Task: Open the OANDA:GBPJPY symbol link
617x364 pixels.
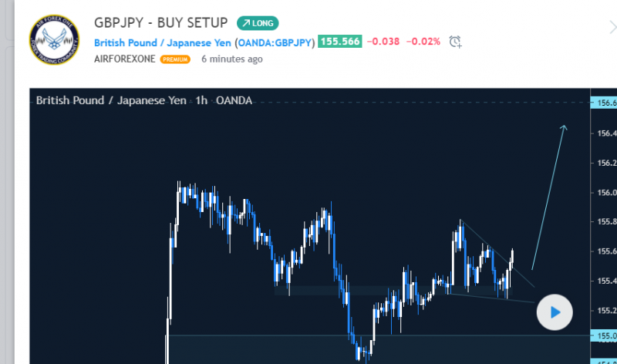Action: [275, 42]
